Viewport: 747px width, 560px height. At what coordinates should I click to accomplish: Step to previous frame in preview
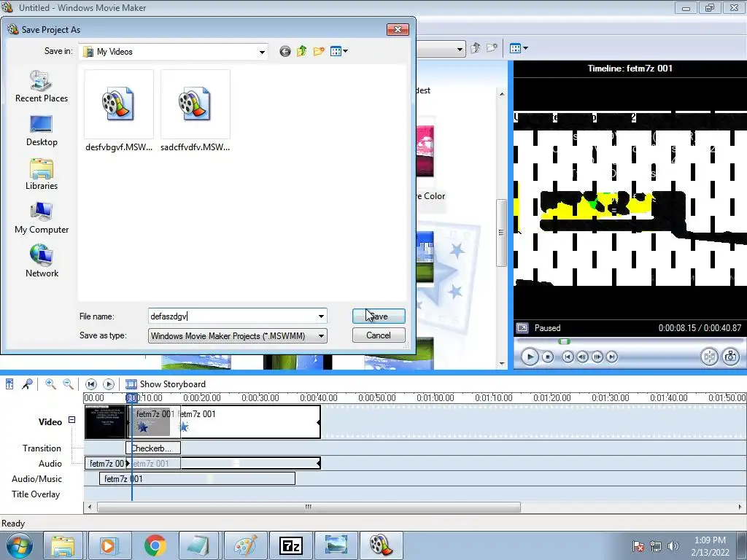(582, 357)
